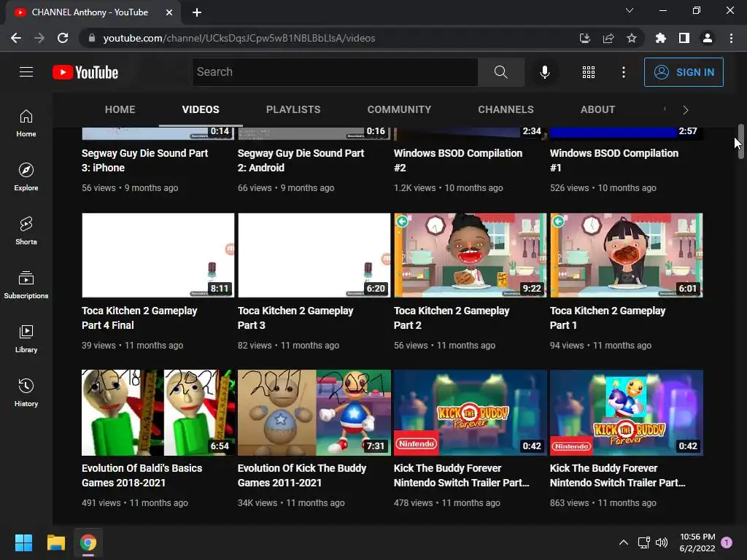Open the notification center badge
This screenshot has width=747, height=560.
click(x=727, y=542)
